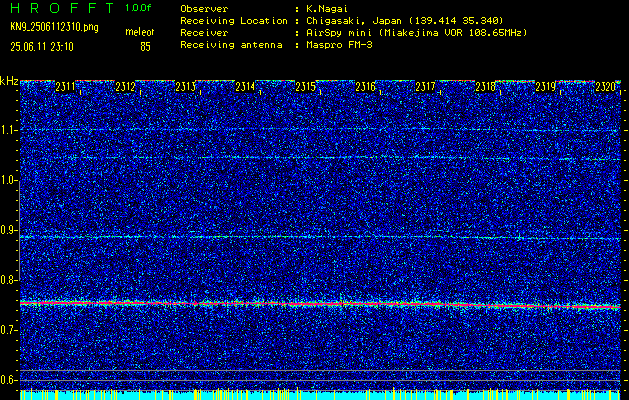
Task: Click the HROFFT title text
Action: click(x=63, y=8)
